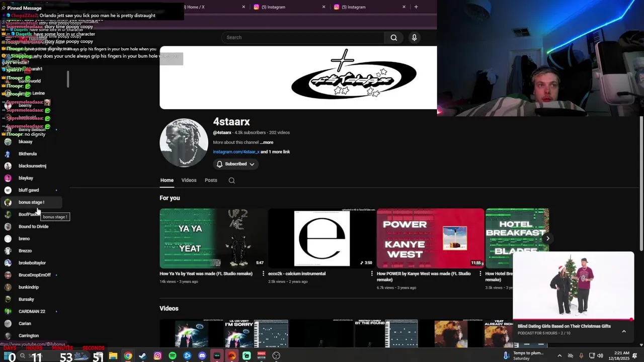Open instagram.com/4staar_x link

236,152
